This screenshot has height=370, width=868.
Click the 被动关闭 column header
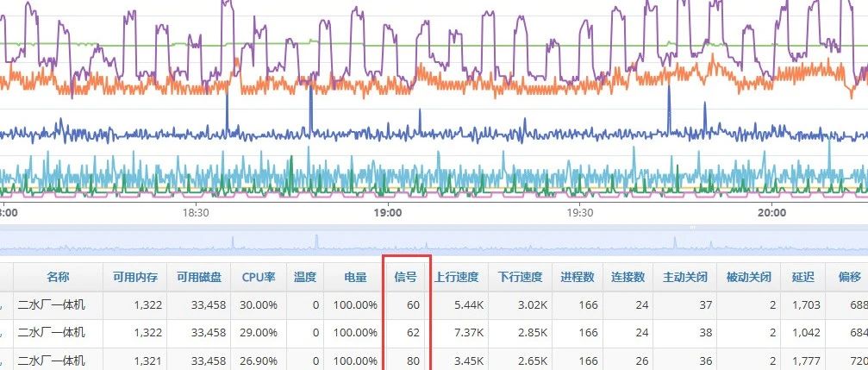point(749,277)
